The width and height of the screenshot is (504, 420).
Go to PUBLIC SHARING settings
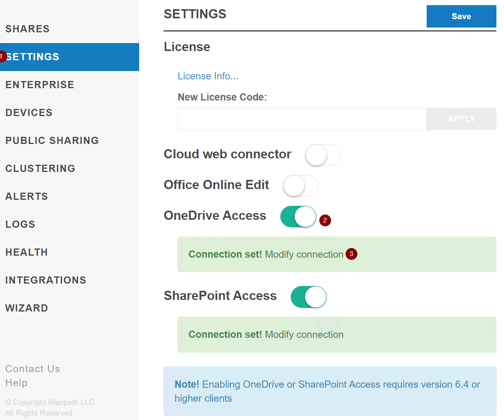tap(52, 140)
